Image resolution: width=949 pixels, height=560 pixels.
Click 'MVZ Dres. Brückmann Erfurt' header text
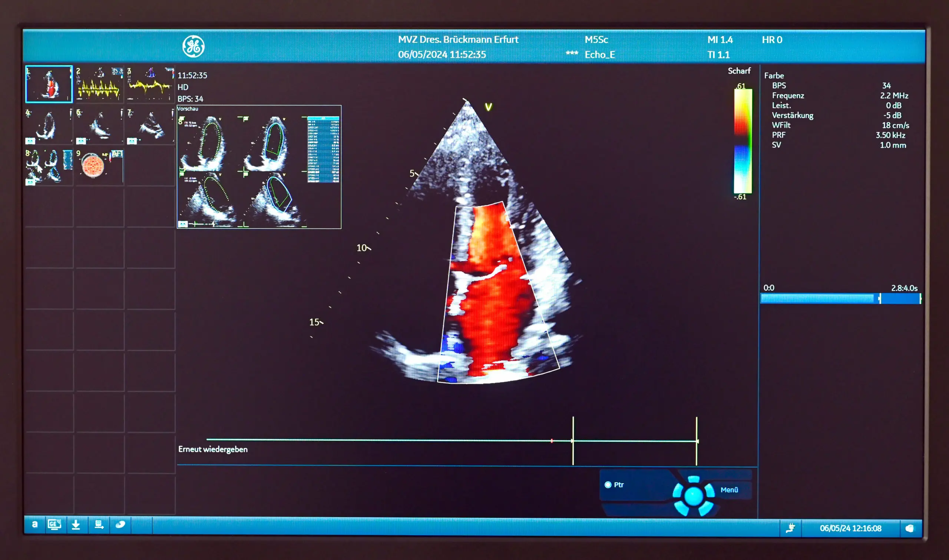coord(458,39)
